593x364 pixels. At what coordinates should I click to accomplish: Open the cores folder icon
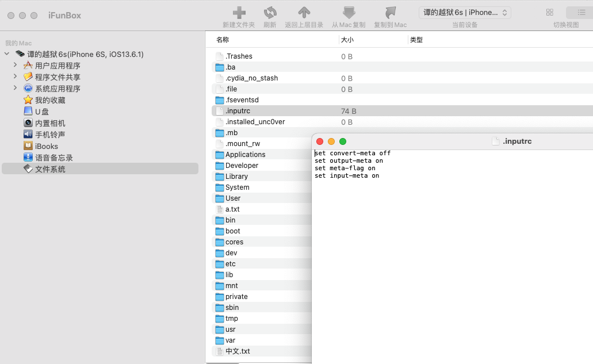219,243
